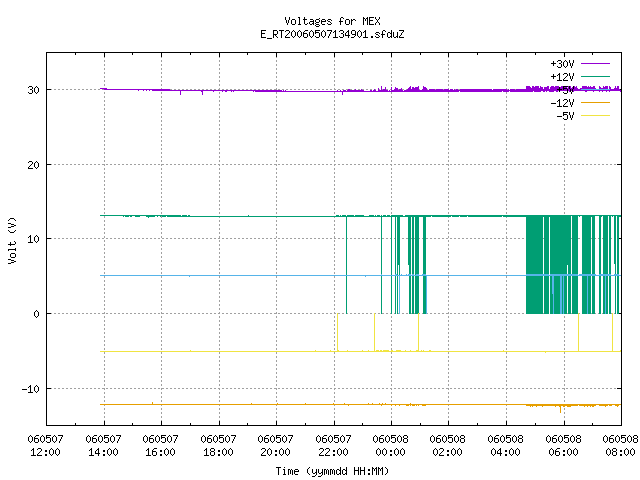Click the orange -12V trace dip near 06:00
640x480 pixels.
(x=560, y=409)
